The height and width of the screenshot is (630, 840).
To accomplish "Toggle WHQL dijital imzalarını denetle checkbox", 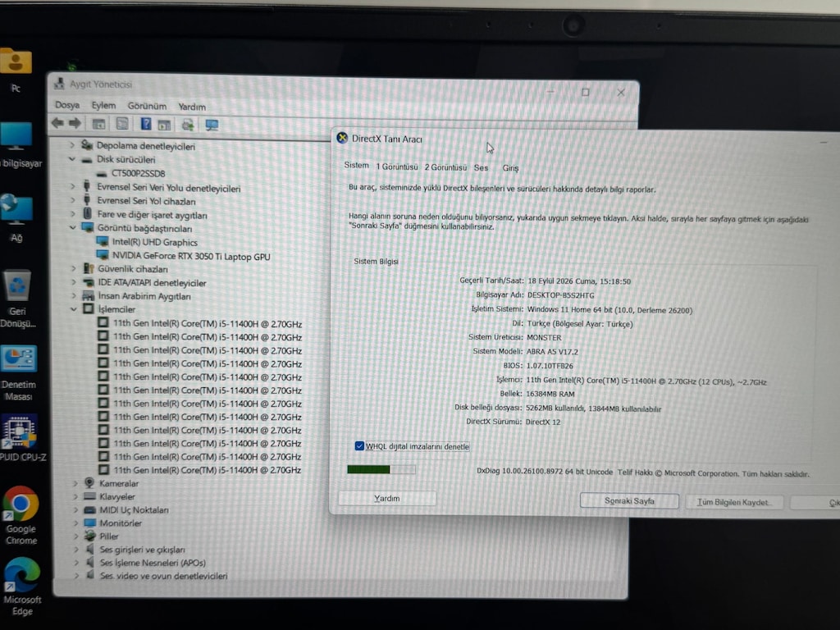I will pos(359,445).
